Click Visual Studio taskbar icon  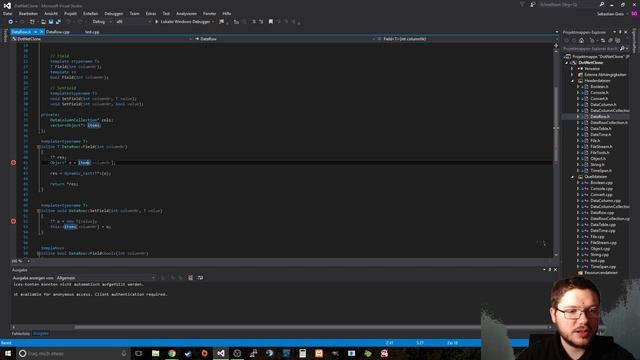(x=221, y=353)
